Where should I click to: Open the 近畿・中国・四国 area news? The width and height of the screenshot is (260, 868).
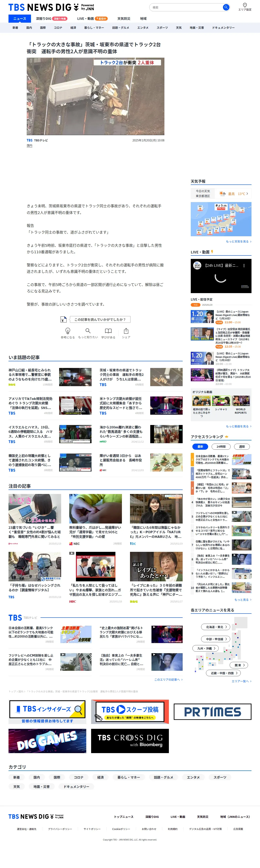click(x=223, y=673)
